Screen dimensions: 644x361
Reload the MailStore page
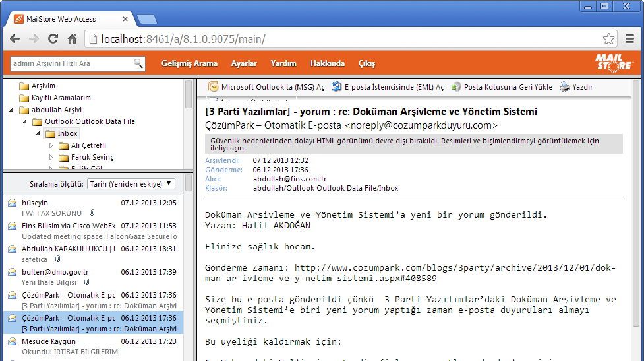pos(53,39)
